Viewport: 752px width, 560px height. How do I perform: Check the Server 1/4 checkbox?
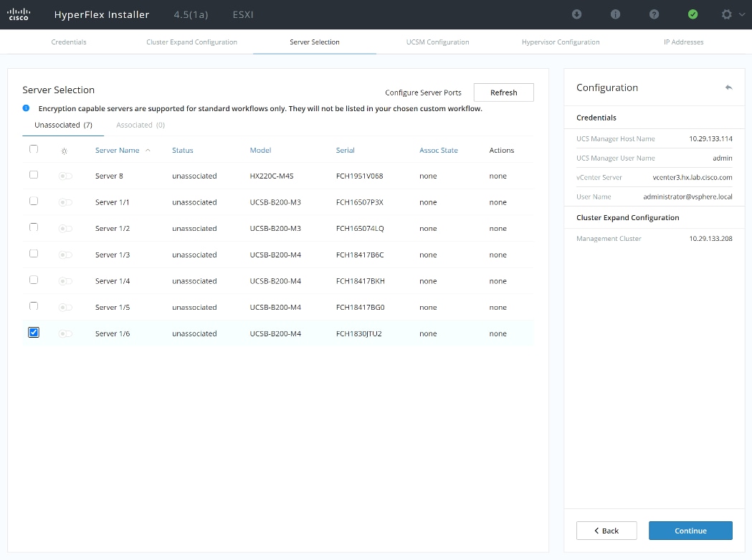coord(34,280)
